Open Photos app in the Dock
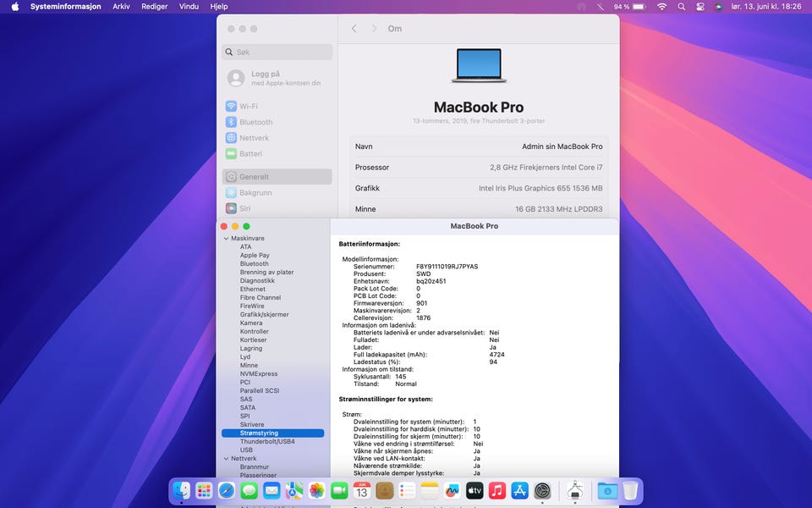 click(316, 490)
